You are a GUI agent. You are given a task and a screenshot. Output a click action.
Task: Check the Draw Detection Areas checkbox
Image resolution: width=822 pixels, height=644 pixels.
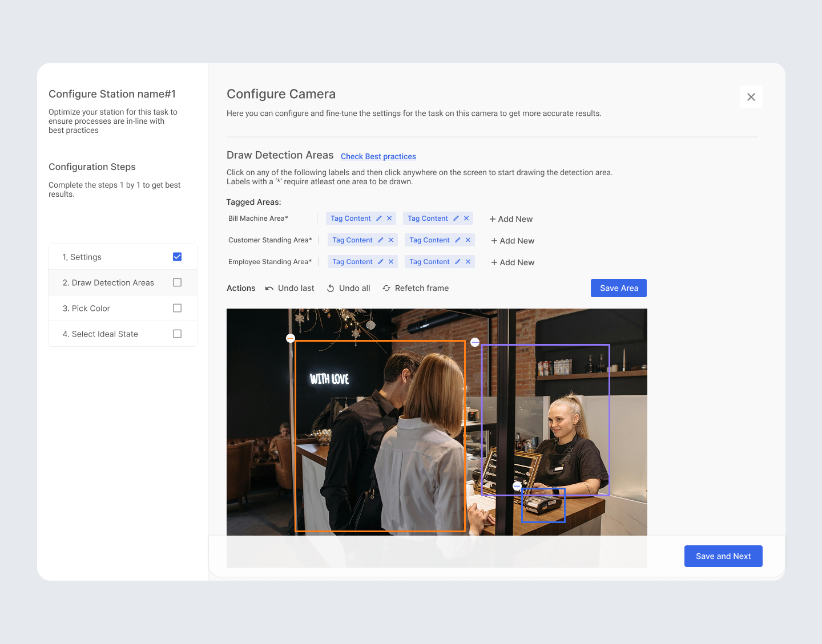click(x=177, y=282)
